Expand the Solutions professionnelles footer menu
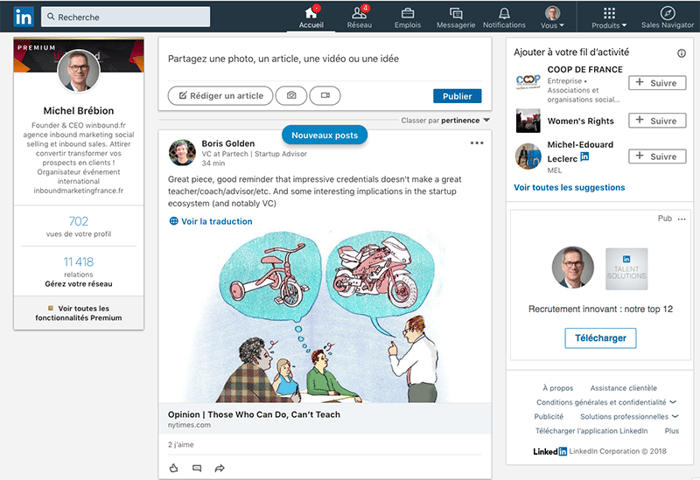 click(629, 417)
